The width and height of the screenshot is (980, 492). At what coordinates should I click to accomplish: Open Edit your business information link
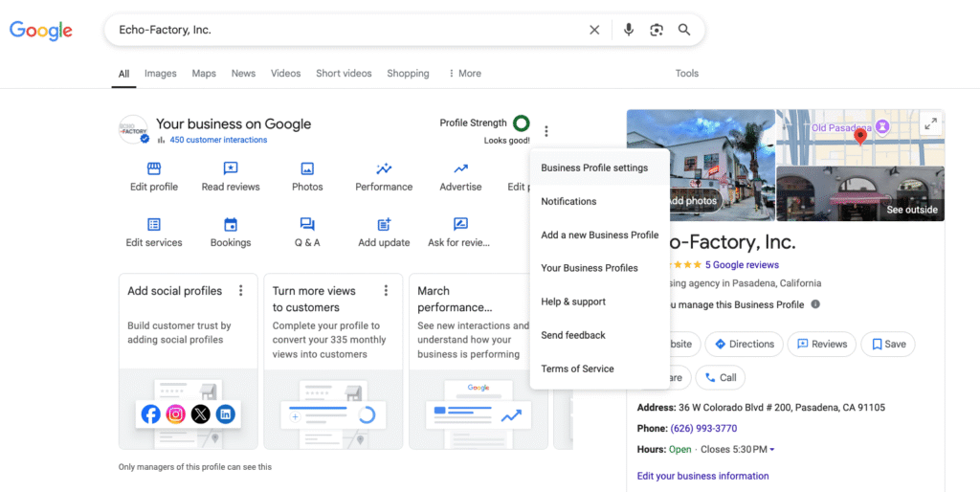(x=702, y=476)
